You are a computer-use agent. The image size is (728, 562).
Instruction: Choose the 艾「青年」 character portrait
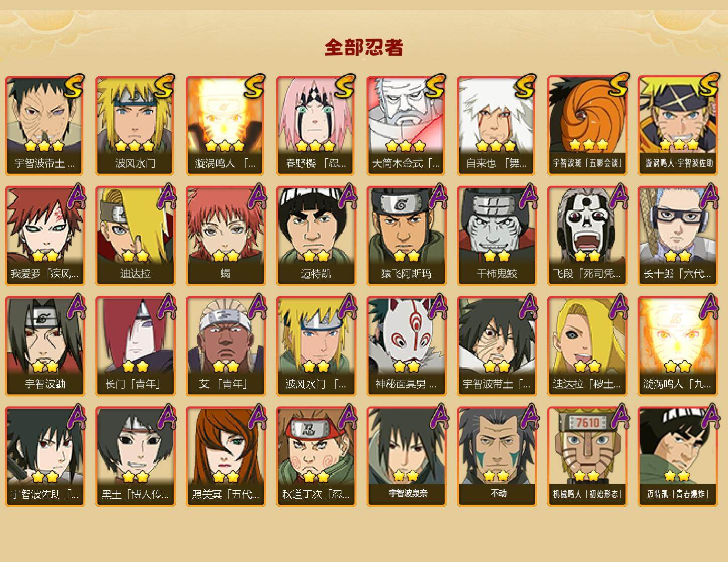pyautogui.click(x=225, y=346)
